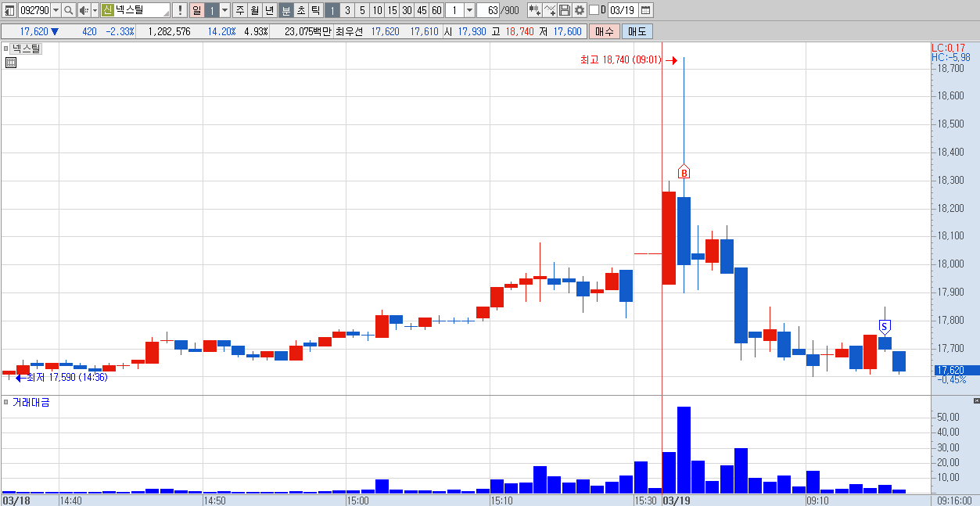Click the 최저 17,590 (14:36) low marker
The image size is (980, 506).
66,378
